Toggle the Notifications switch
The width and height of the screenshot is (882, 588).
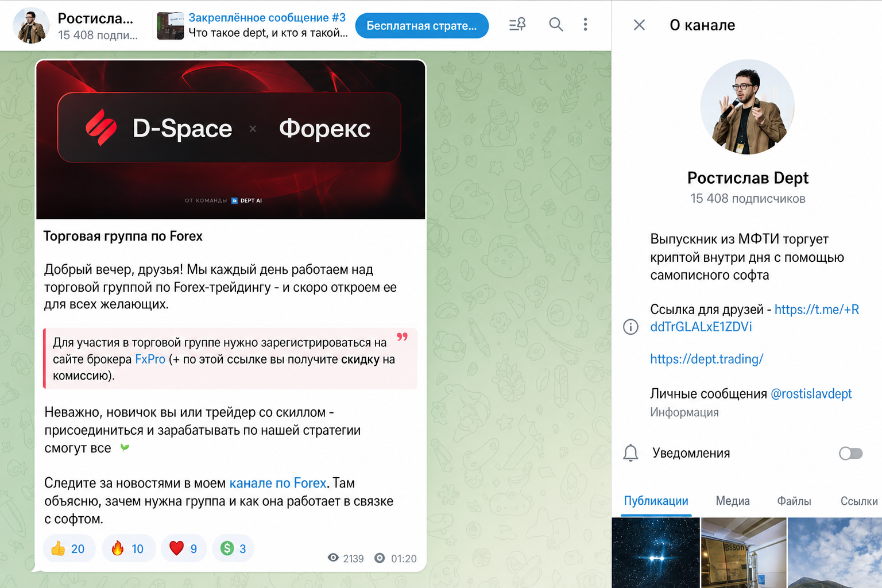coord(850,453)
